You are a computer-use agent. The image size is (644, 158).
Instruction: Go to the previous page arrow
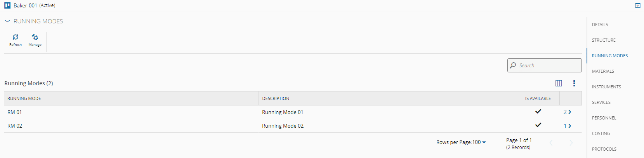click(x=551, y=143)
